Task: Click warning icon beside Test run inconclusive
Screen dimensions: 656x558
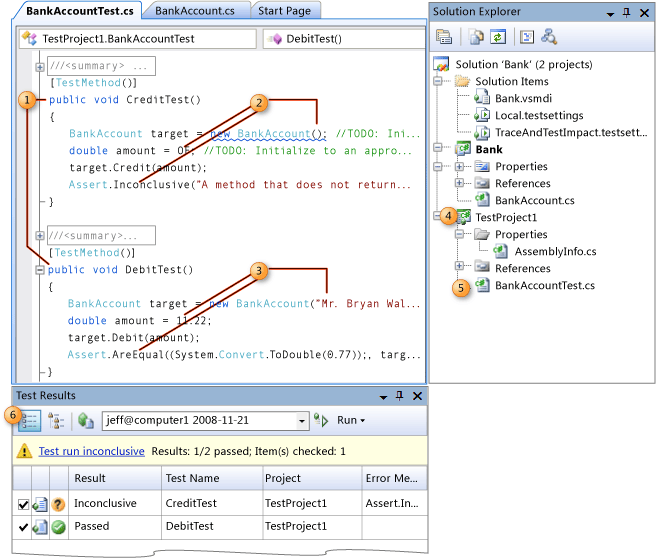Action: point(24,451)
